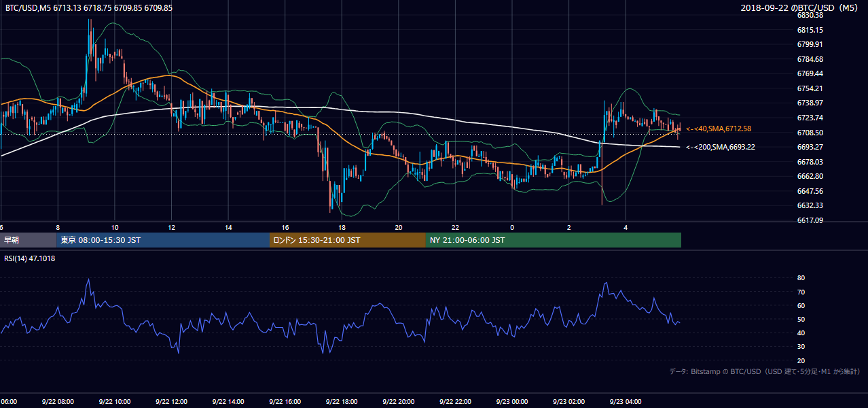Click RSI axis level 80
Image resolution: width=868 pixels, height=408 pixels.
801,278
